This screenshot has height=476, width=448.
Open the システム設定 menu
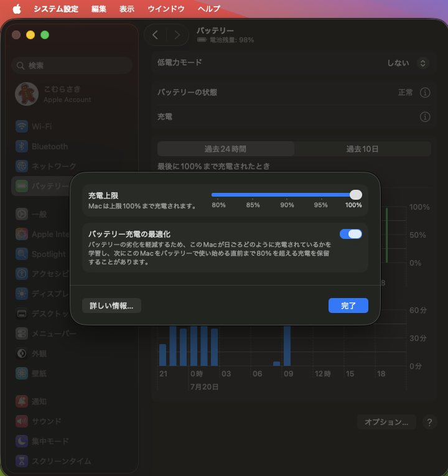click(x=56, y=9)
